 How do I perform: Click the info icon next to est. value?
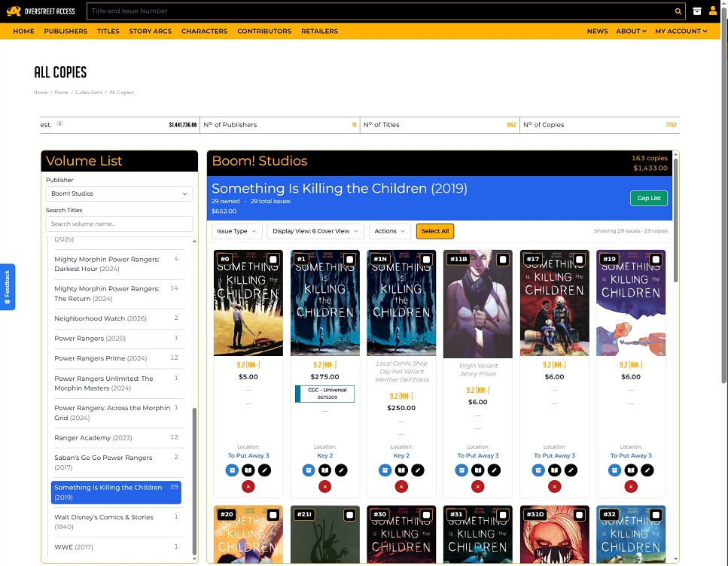59,123
